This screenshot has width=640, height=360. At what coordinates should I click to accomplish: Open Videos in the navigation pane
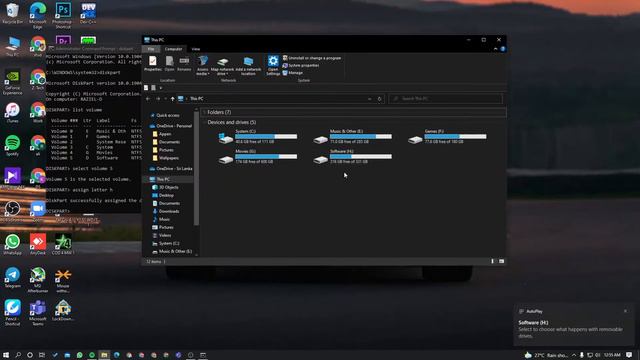pyautogui.click(x=162, y=236)
